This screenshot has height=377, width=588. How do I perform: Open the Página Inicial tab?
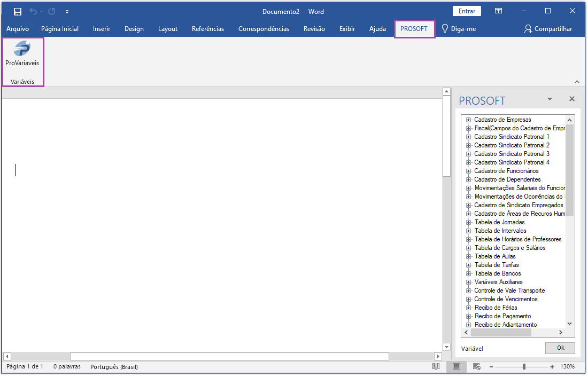point(60,29)
